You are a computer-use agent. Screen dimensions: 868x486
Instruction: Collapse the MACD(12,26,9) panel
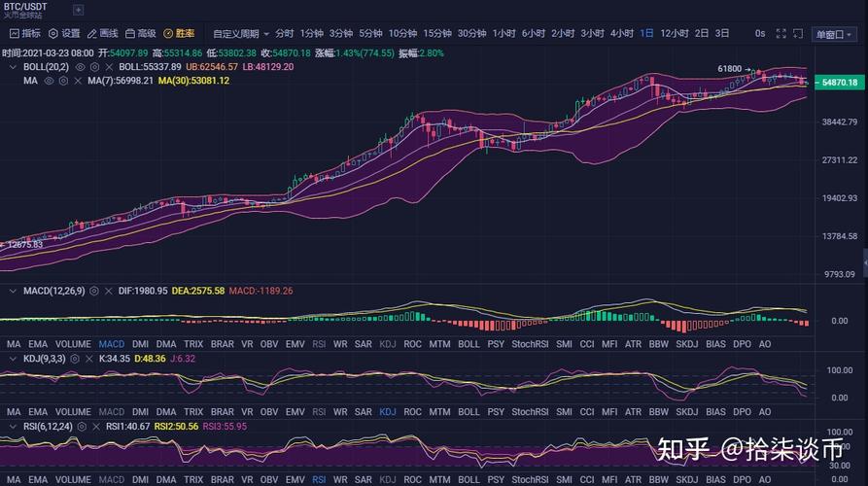(13, 292)
